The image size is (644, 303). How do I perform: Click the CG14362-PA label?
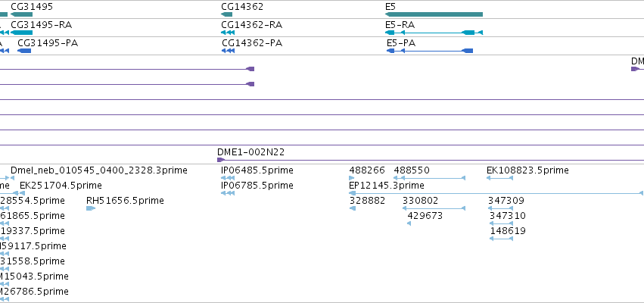tap(252, 42)
